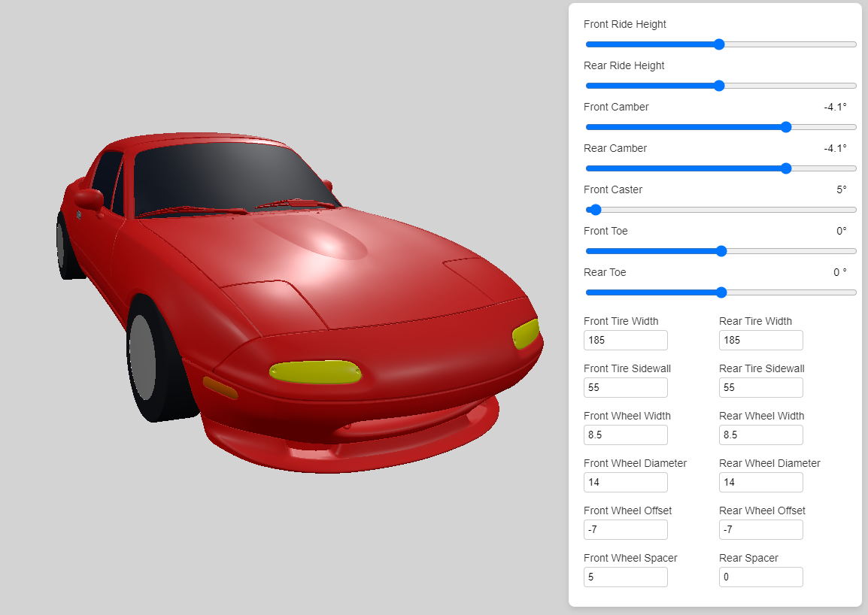This screenshot has height=615, width=868.
Task: Edit the Rear Wheel Diameter field
Action: pyautogui.click(x=760, y=483)
